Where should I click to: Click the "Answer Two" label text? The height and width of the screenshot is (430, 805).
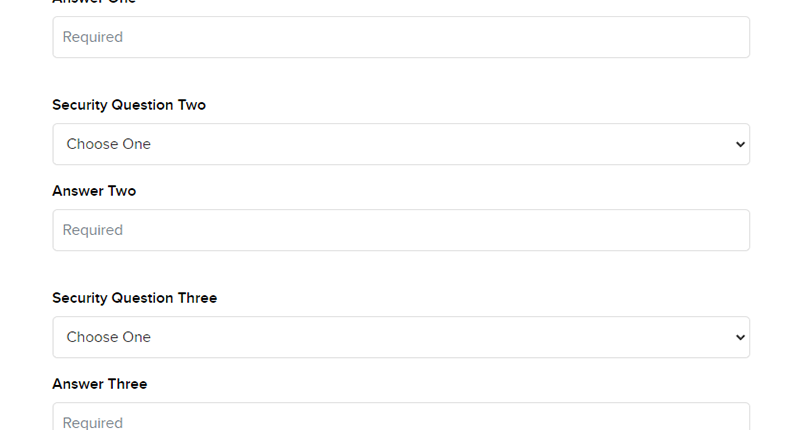click(94, 191)
